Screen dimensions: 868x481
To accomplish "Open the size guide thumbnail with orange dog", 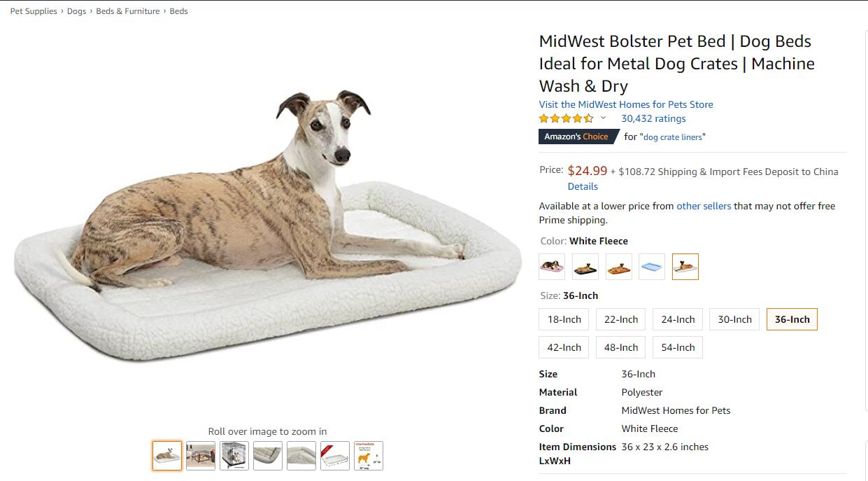I will pyautogui.click(x=369, y=456).
